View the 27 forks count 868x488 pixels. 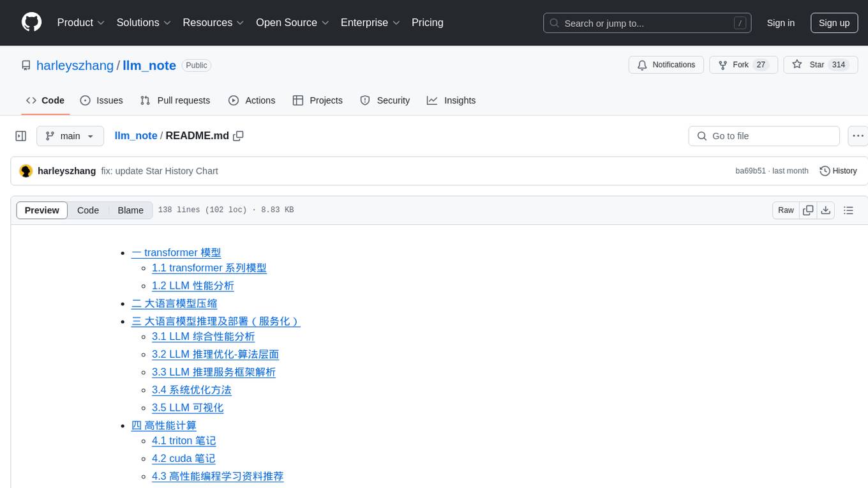pos(760,65)
